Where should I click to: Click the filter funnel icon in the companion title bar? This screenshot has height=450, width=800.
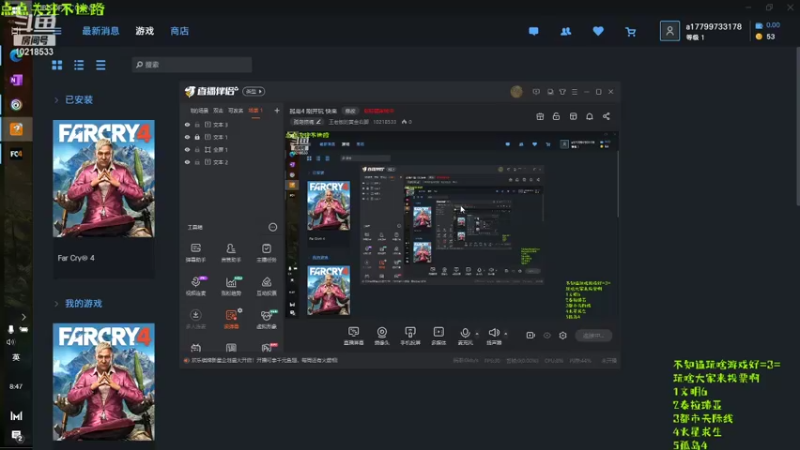pyautogui.click(x=562, y=92)
